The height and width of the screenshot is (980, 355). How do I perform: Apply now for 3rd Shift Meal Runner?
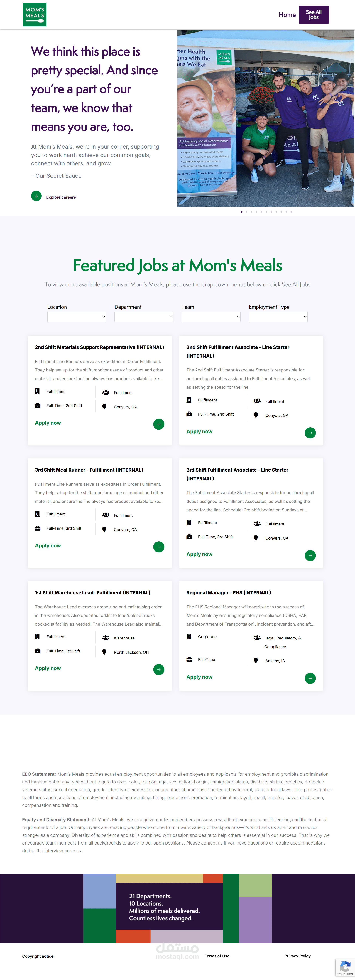click(48, 546)
